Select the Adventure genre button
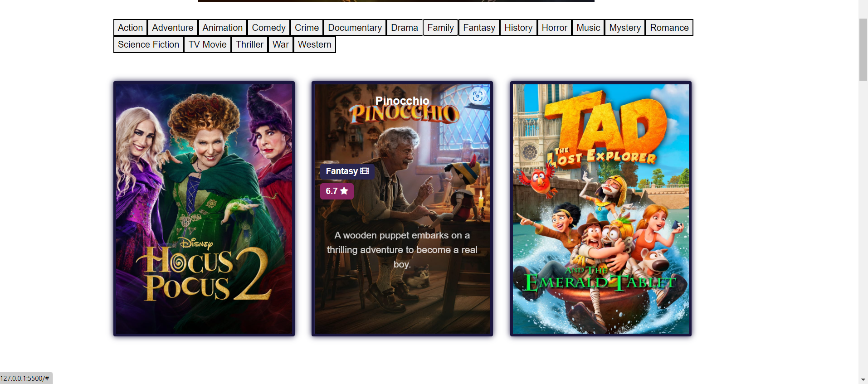868x384 pixels. (x=173, y=28)
